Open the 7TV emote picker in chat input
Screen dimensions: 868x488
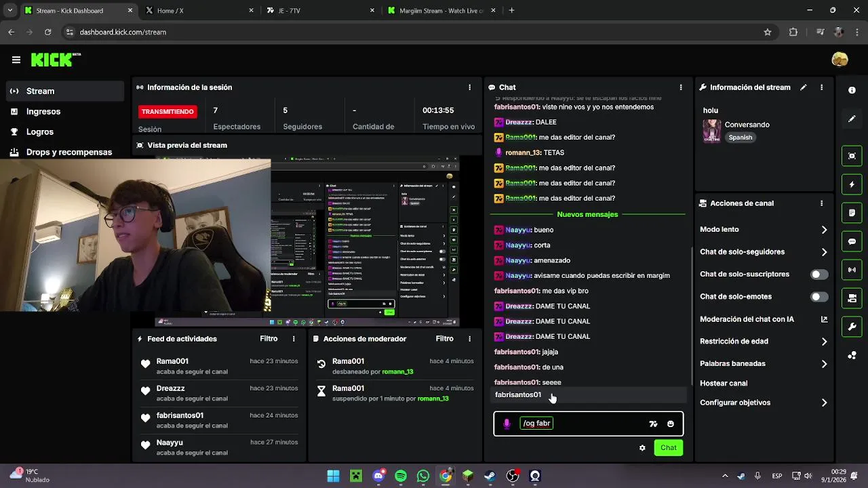coord(653,424)
